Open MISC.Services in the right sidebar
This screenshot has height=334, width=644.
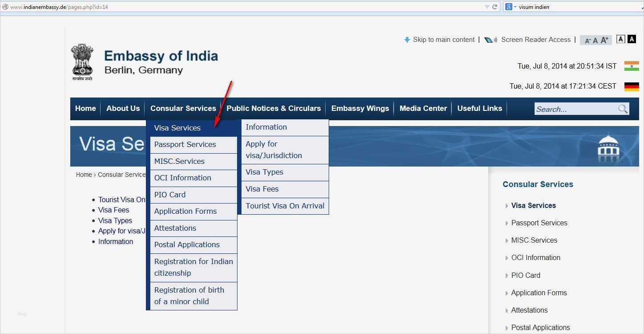(534, 240)
